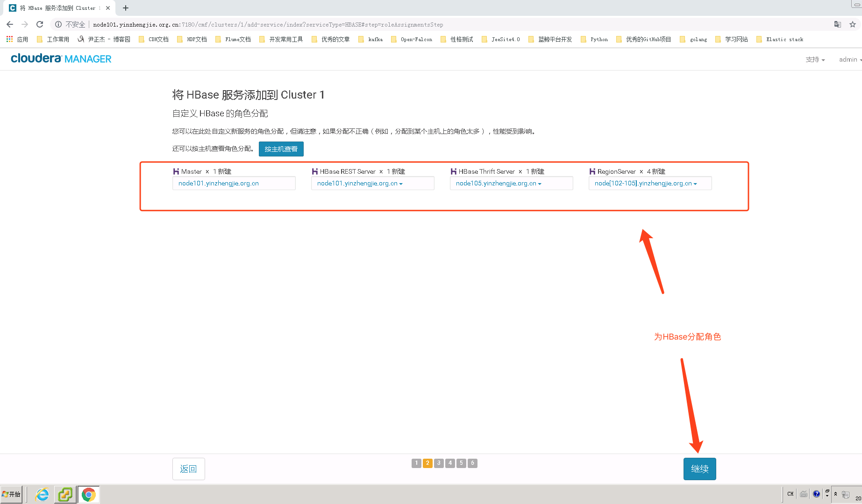Expand the RegionServer node[102-105] host dropdown
The height and width of the screenshot is (504, 862).
click(x=695, y=183)
